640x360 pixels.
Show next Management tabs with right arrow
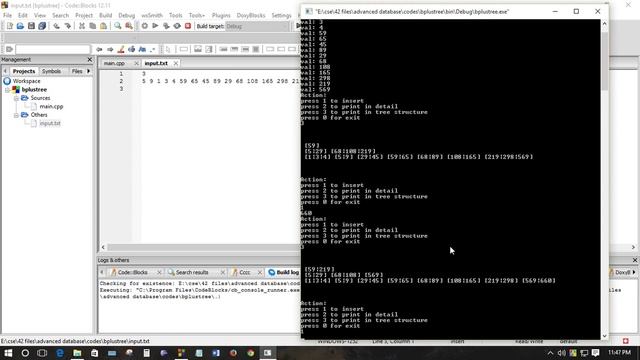coord(89,71)
